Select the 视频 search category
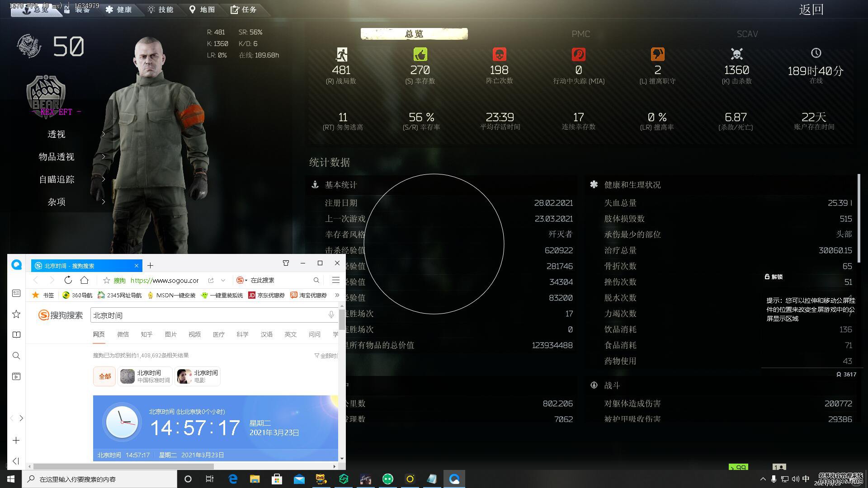The image size is (868, 488). coord(195,334)
